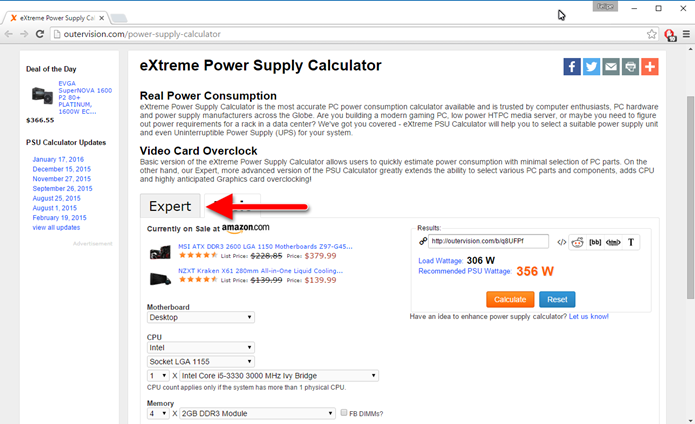Share results via the Reddit icon
Viewport: 695px width, 424px height.
(x=577, y=242)
